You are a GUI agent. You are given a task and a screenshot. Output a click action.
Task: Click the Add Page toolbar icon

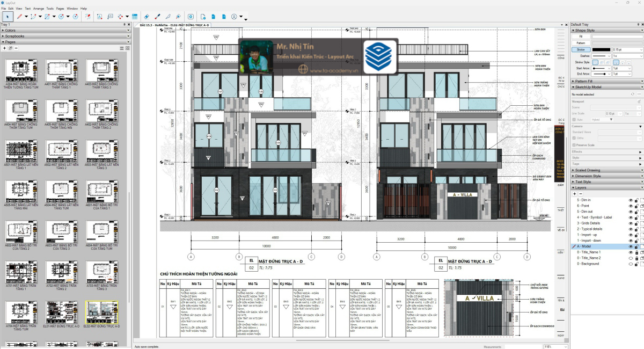pos(203,17)
